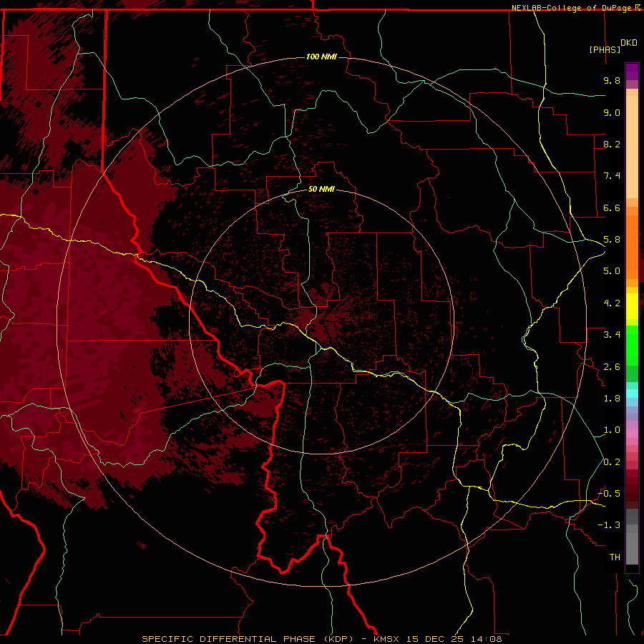The height and width of the screenshot is (644, 644).
Task: Click the purple band atop the color bar
Action: point(632,72)
